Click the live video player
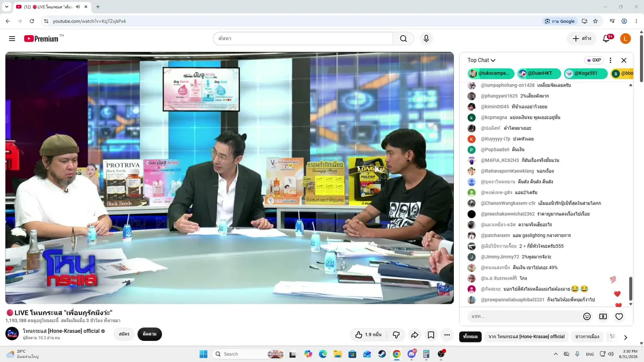The image size is (644, 362). click(x=229, y=178)
